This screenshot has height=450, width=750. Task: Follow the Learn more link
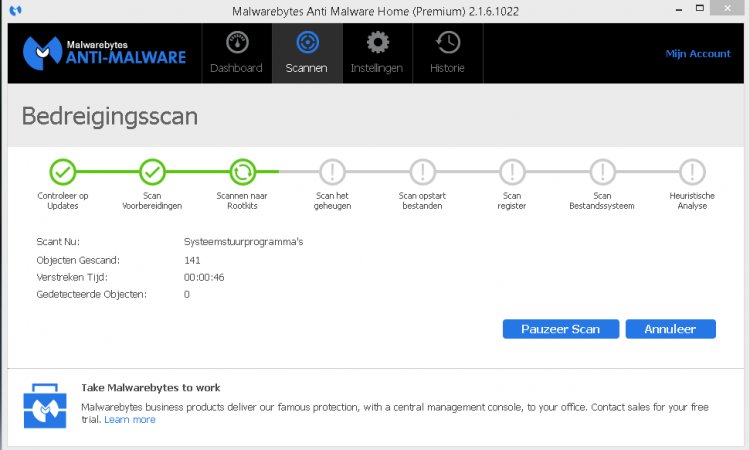[130, 419]
